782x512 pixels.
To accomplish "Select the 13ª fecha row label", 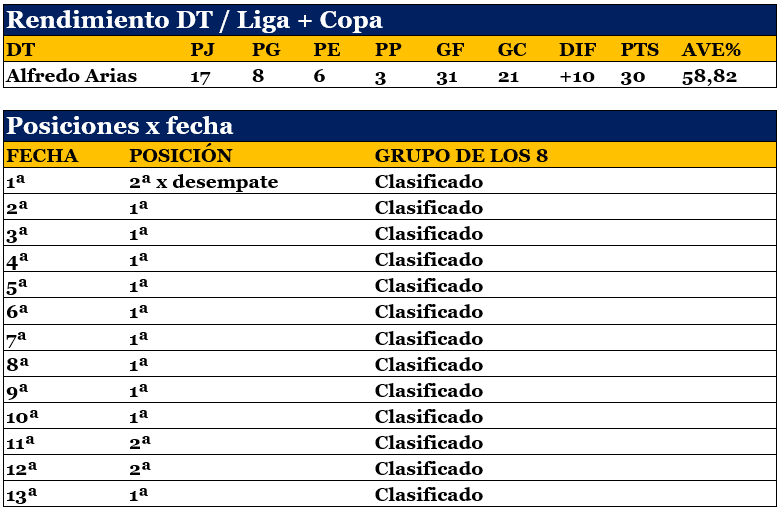I will click(21, 495).
